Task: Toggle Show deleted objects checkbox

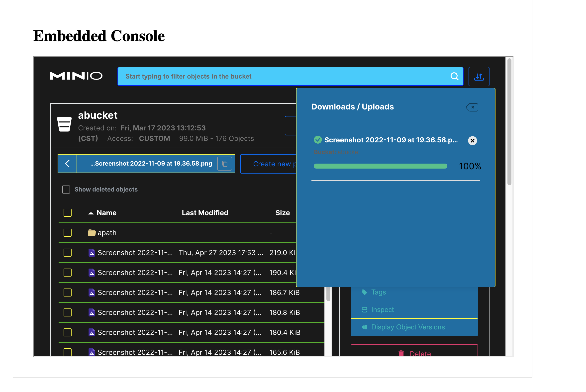Action: coord(66,190)
